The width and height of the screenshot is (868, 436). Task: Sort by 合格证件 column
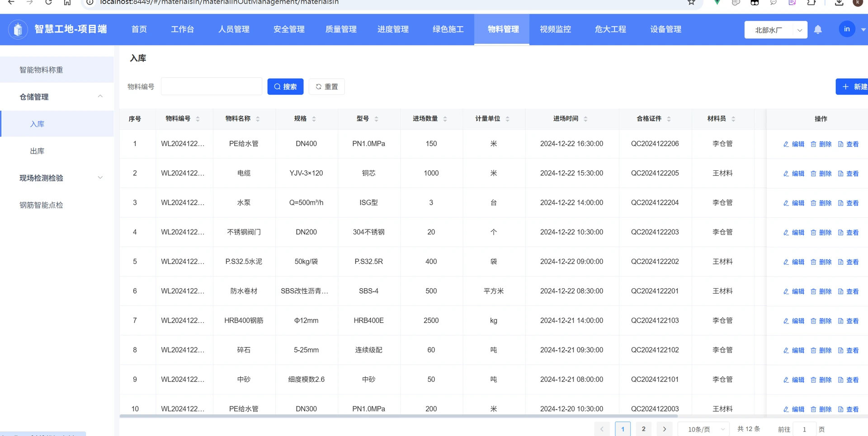click(x=669, y=119)
